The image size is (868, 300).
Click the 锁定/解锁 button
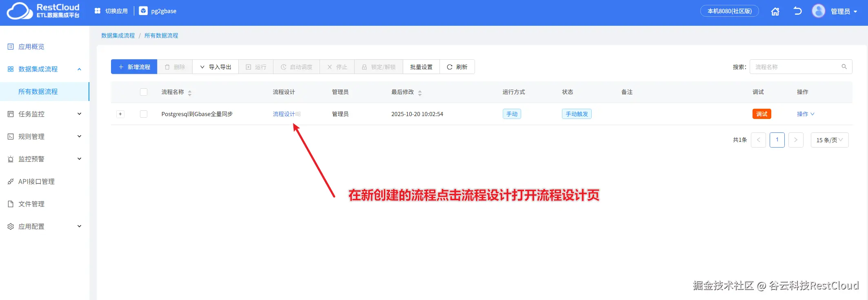379,67
